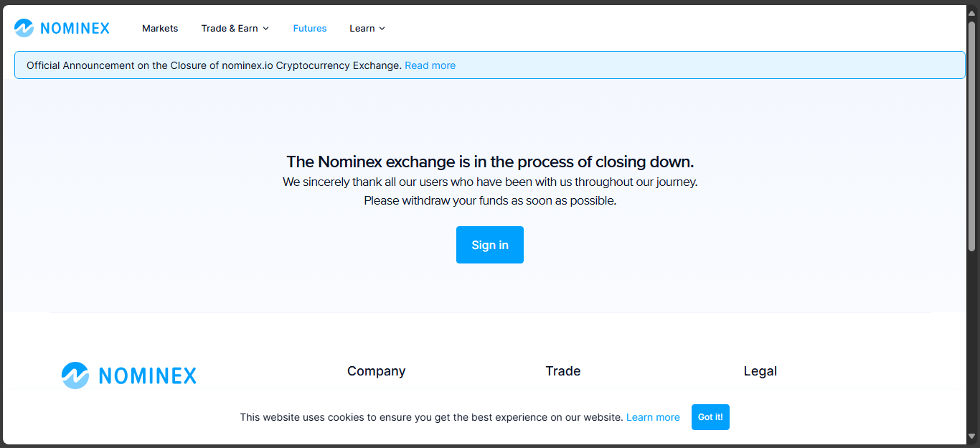The height and width of the screenshot is (448, 980).
Task: Click the NOMINEX wordmark in top navigation
Action: tap(75, 29)
